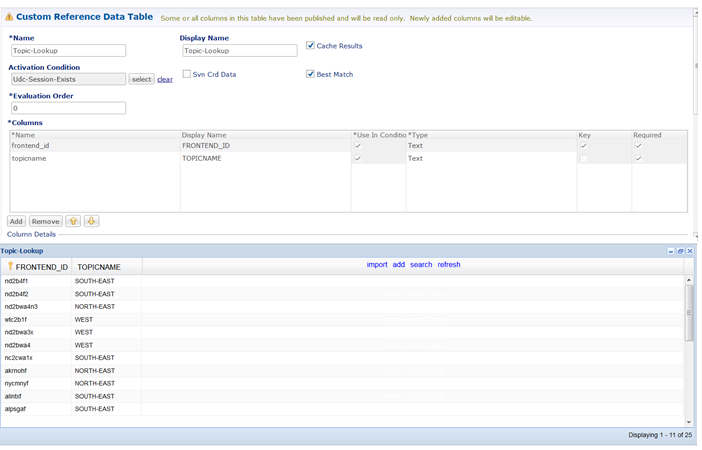This screenshot has width=702, height=450.
Task: Select row nc2cwa1x
Action: [x=342, y=358]
